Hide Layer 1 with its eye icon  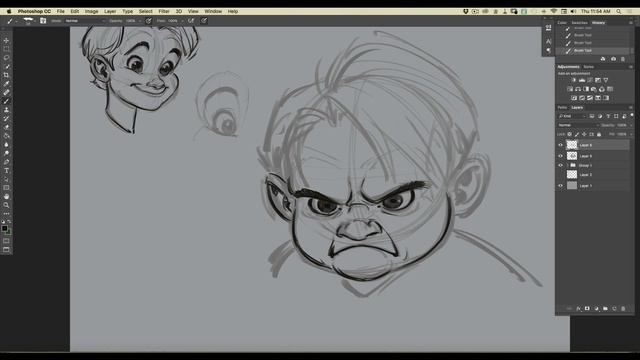(x=560, y=186)
